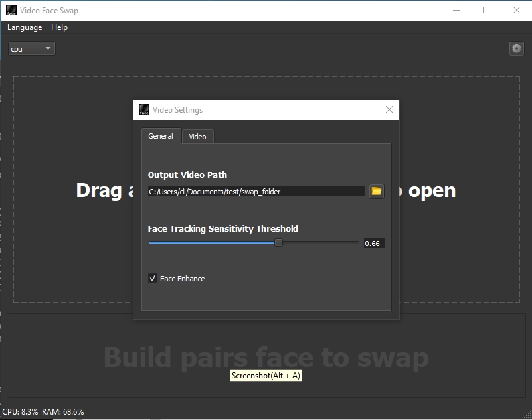
Task: Open the settings gear icon
Action: (x=516, y=48)
